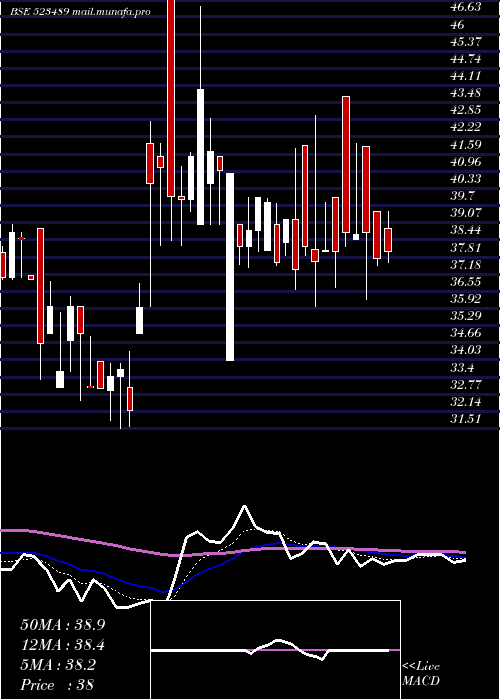Select the 39.7 price level label
Viewport: 500px width, 700px height.
[463, 196]
